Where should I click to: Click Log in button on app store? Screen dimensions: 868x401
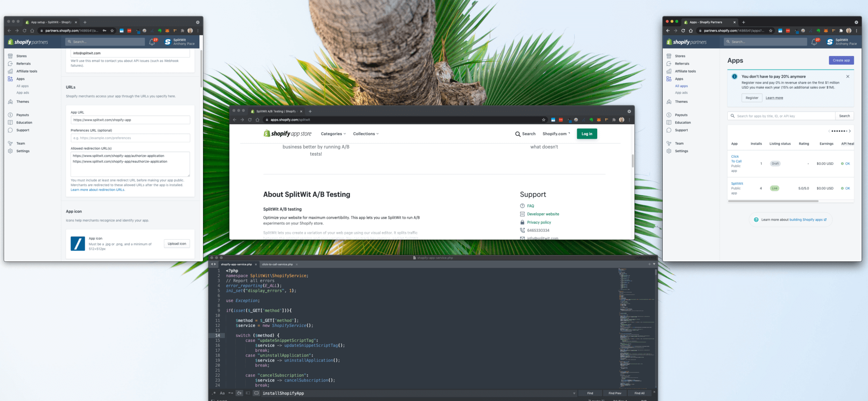(587, 134)
